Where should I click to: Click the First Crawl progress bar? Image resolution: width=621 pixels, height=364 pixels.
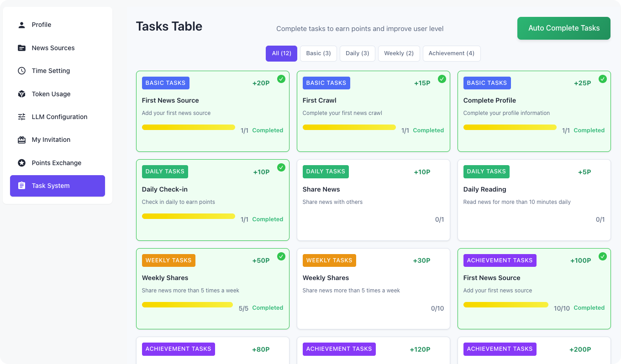[349, 127]
